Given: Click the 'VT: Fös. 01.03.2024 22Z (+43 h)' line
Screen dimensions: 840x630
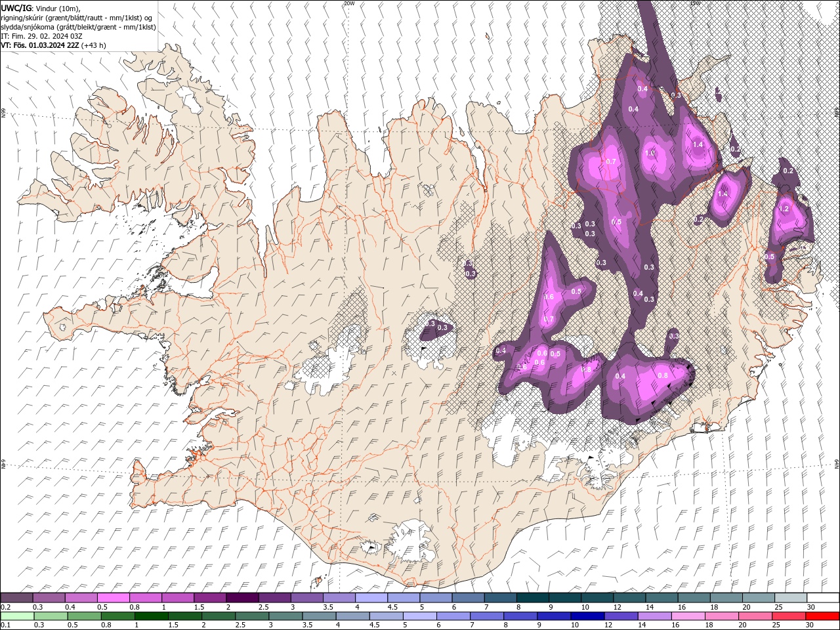Looking at the screenshot, I should tap(54, 45).
